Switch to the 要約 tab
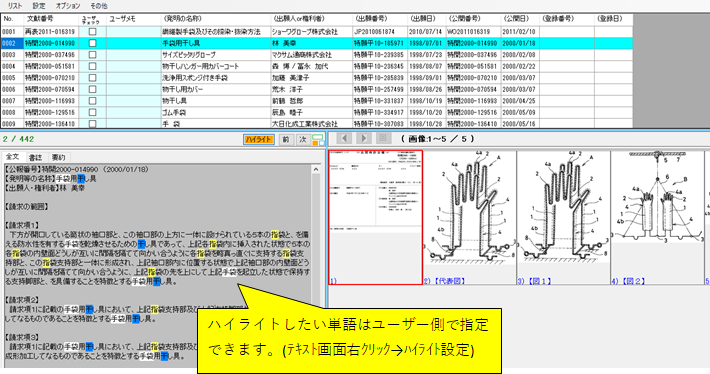 [x=58, y=158]
